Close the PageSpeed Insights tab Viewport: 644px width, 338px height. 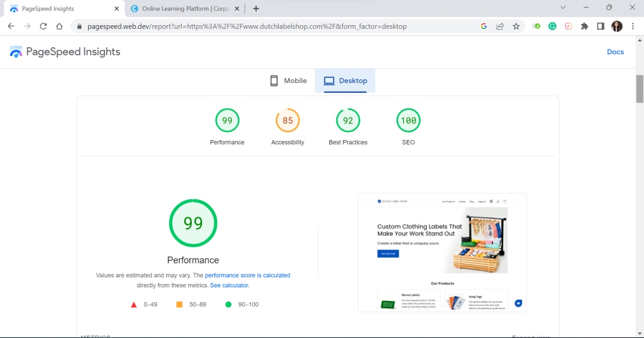(x=116, y=9)
